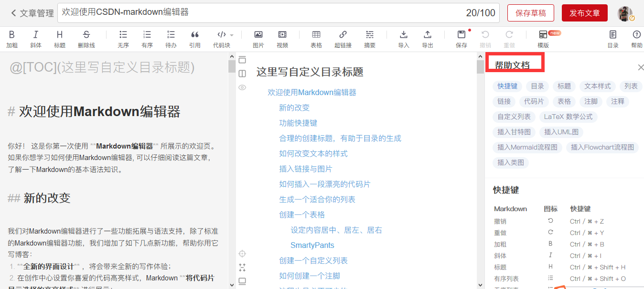Select the 表格 help tag

click(564, 101)
